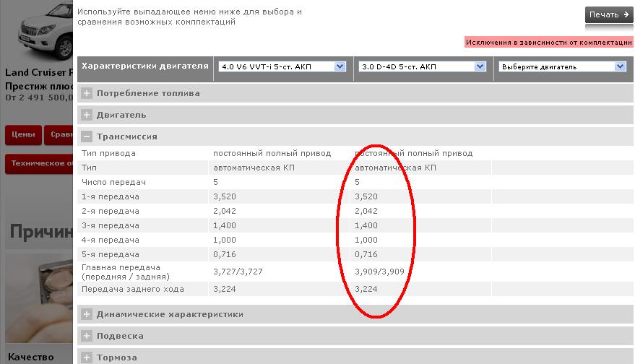Screen dimensions: 635x364
Task: Click the Land Cruiser P... model title
Action: [x=39, y=73]
